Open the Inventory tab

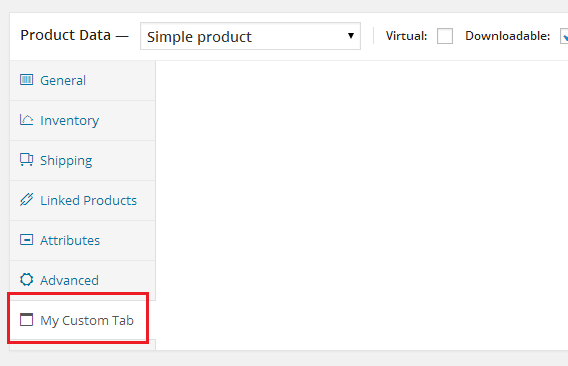(x=70, y=120)
